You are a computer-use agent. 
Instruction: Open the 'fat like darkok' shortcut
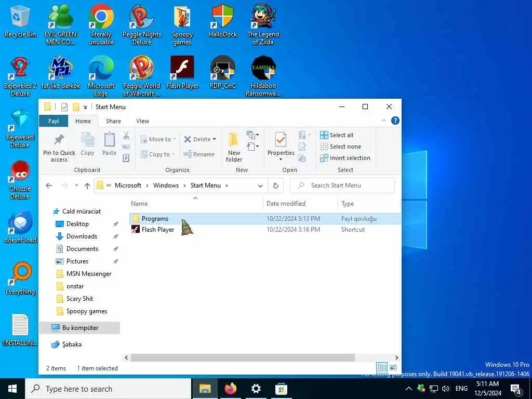point(61,73)
